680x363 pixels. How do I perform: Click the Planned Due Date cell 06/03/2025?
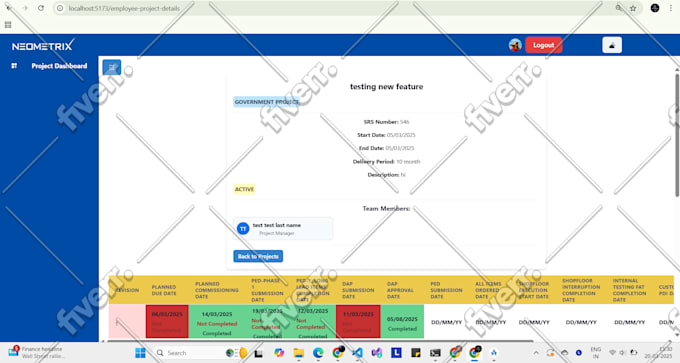[x=167, y=321]
